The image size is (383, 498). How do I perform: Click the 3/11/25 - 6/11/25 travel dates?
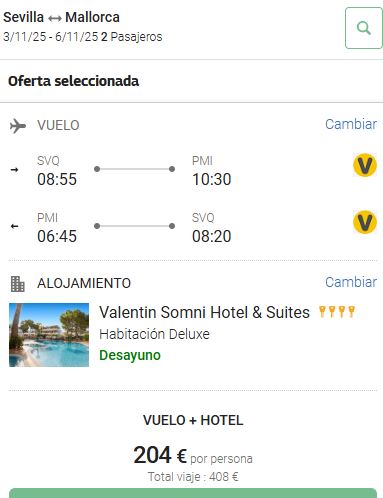pyautogui.click(x=51, y=37)
